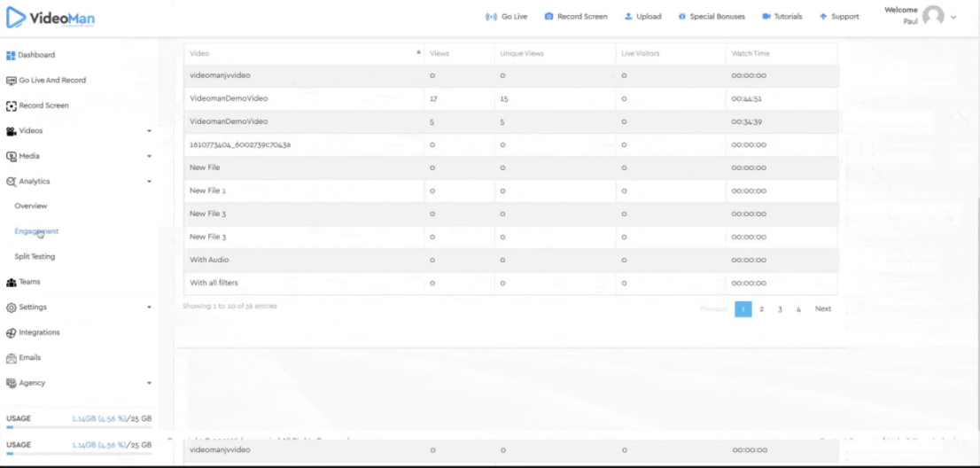Click the Record Screen camera icon in header
980x468 pixels.
point(548,16)
